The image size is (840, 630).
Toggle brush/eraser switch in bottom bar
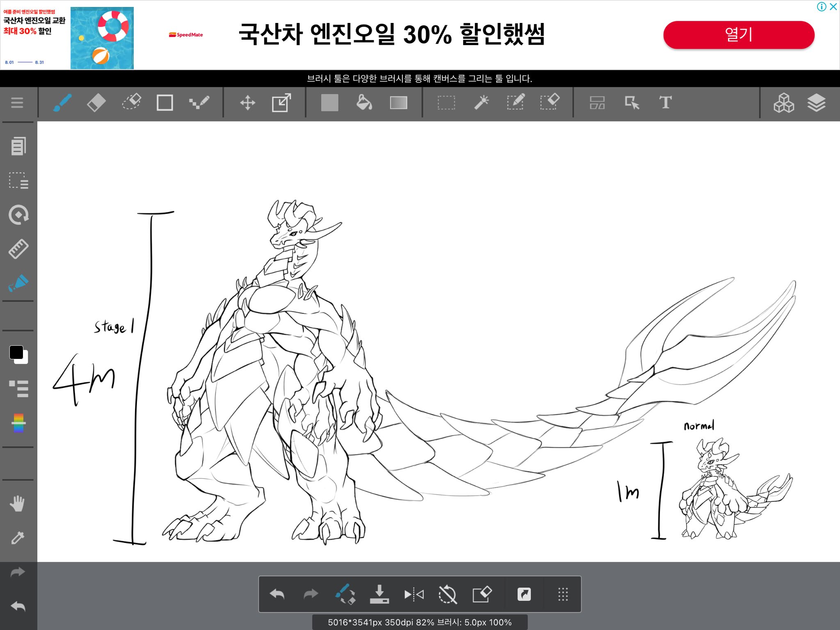tap(345, 594)
